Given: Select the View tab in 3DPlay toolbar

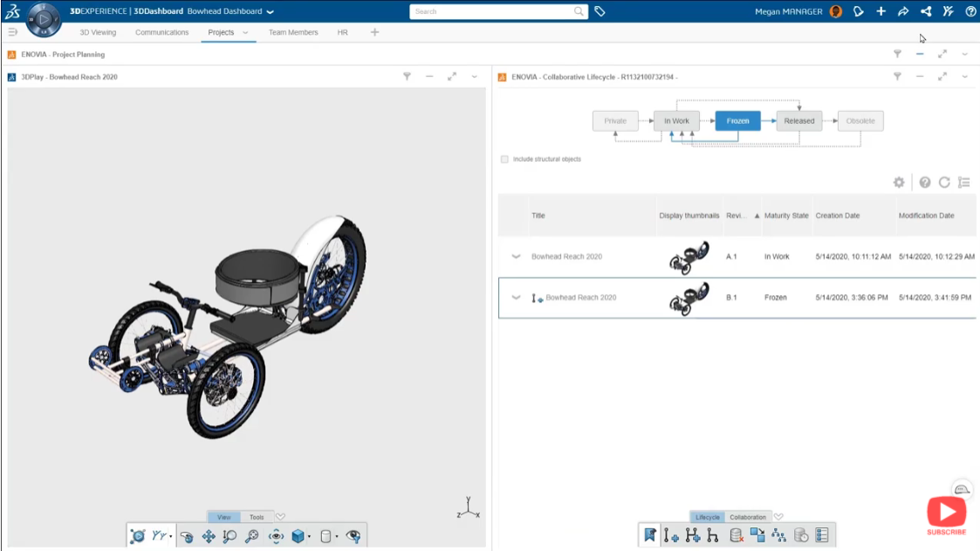Looking at the screenshot, I should (223, 517).
